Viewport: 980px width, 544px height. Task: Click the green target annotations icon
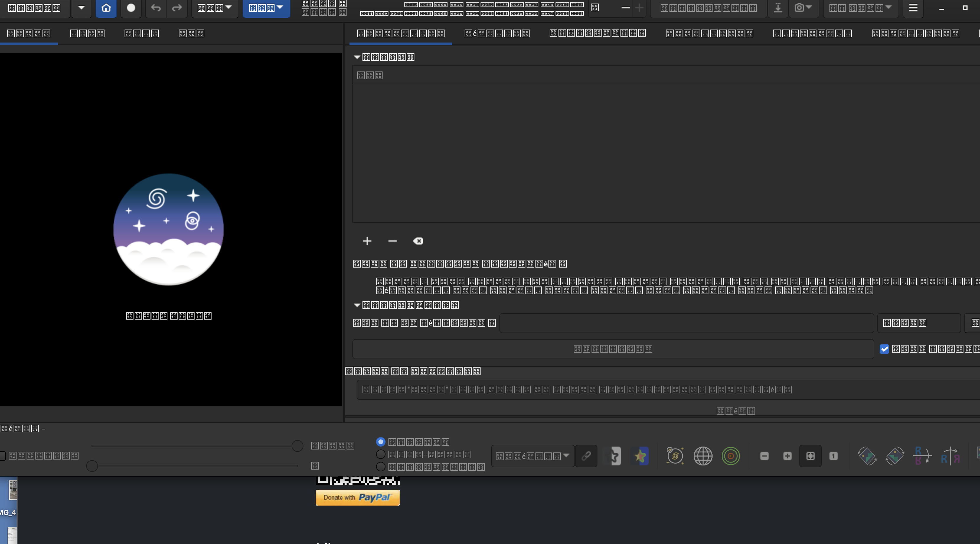731,456
